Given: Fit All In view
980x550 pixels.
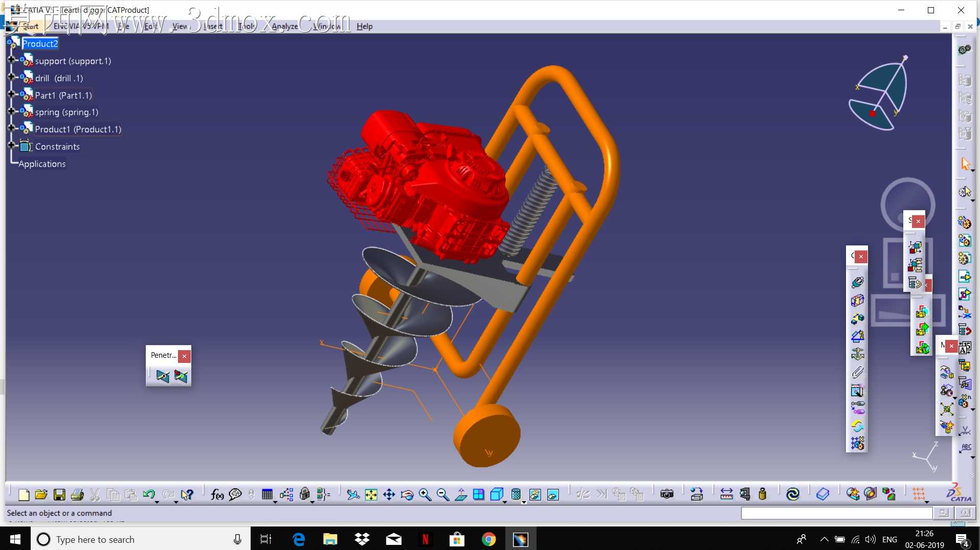Looking at the screenshot, I should tap(371, 494).
